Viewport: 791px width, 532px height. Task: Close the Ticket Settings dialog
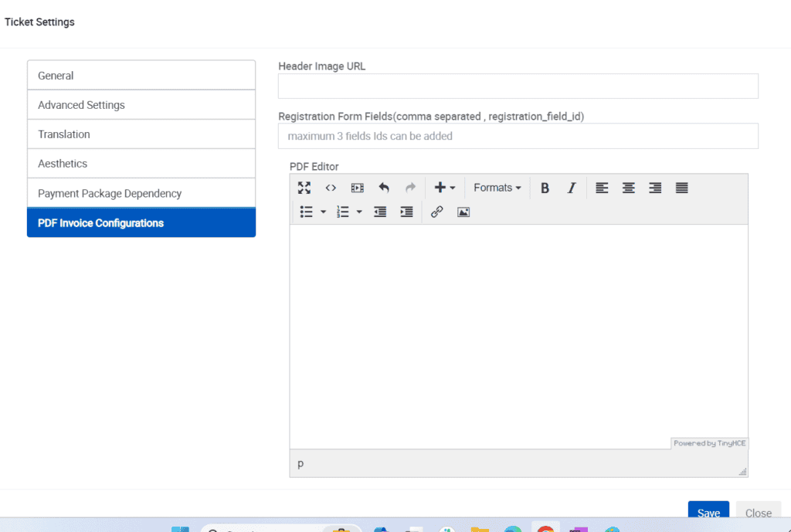759,511
